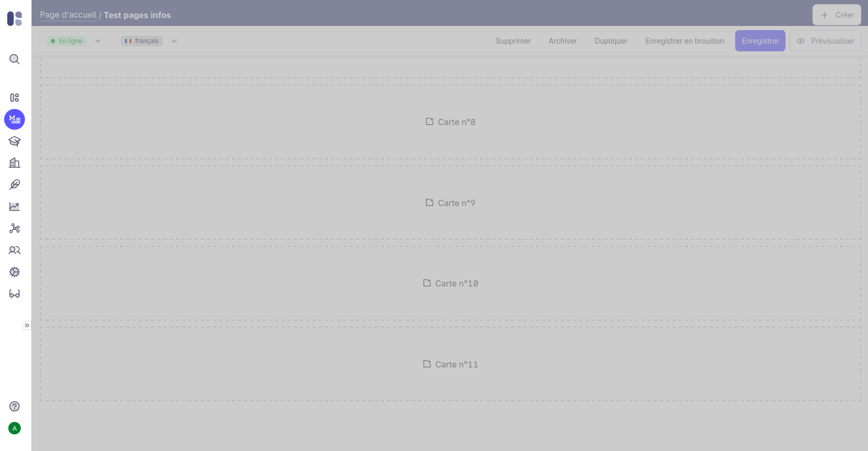Open the dashboard widgets icon in sidebar
868x451 pixels.
15,98
